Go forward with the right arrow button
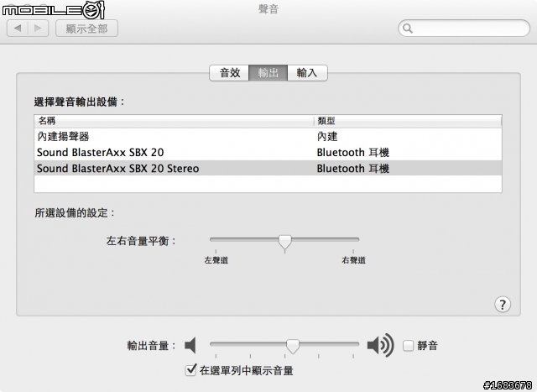Screen dimensions: 537x392 (38, 28)
